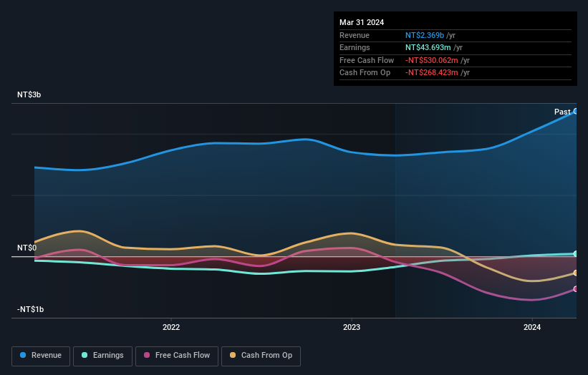Click the -NT$1b y-axis label

point(30,309)
